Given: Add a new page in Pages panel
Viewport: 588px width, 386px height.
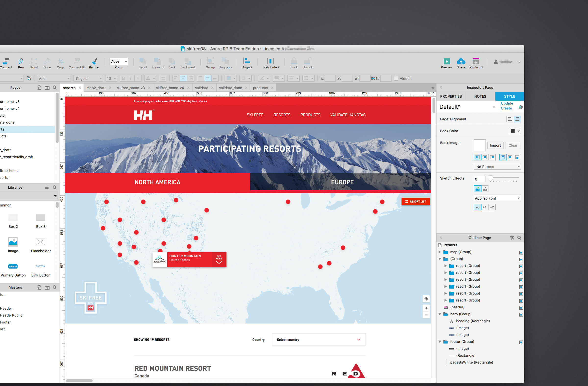Looking at the screenshot, I should tap(39, 88).
